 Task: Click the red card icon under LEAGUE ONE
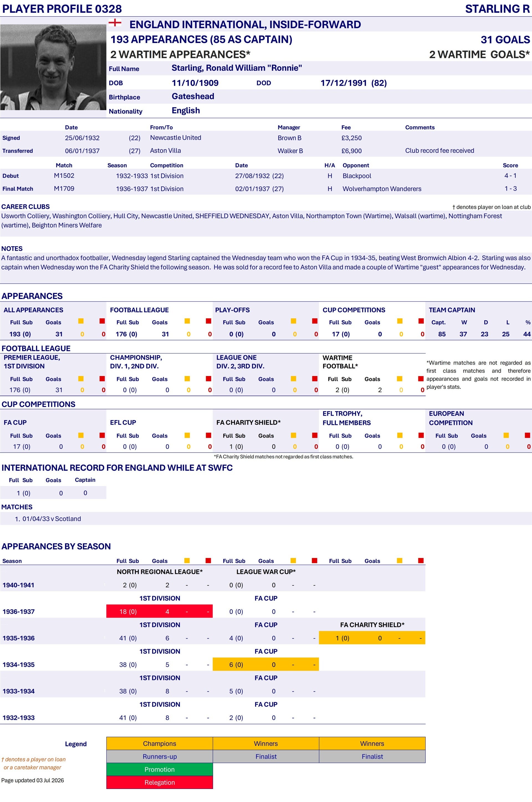click(315, 379)
